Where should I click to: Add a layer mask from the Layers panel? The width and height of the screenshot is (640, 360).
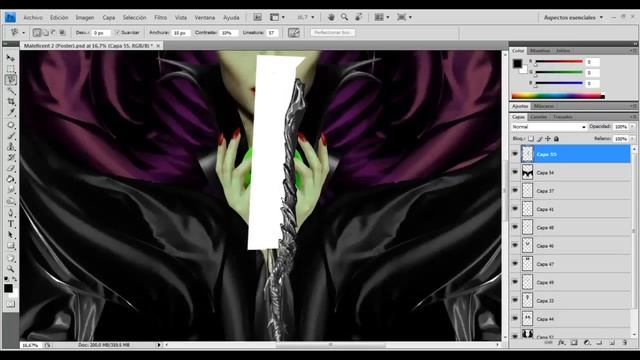574,343
